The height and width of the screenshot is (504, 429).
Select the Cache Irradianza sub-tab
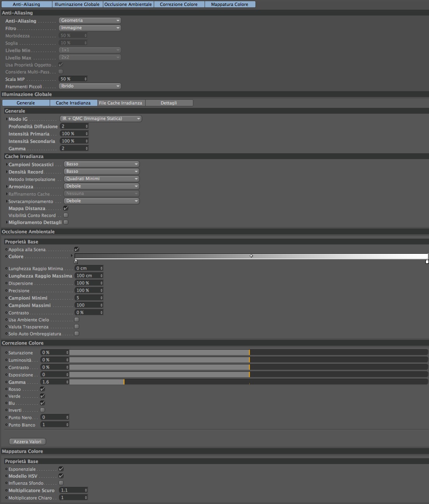[x=73, y=103]
